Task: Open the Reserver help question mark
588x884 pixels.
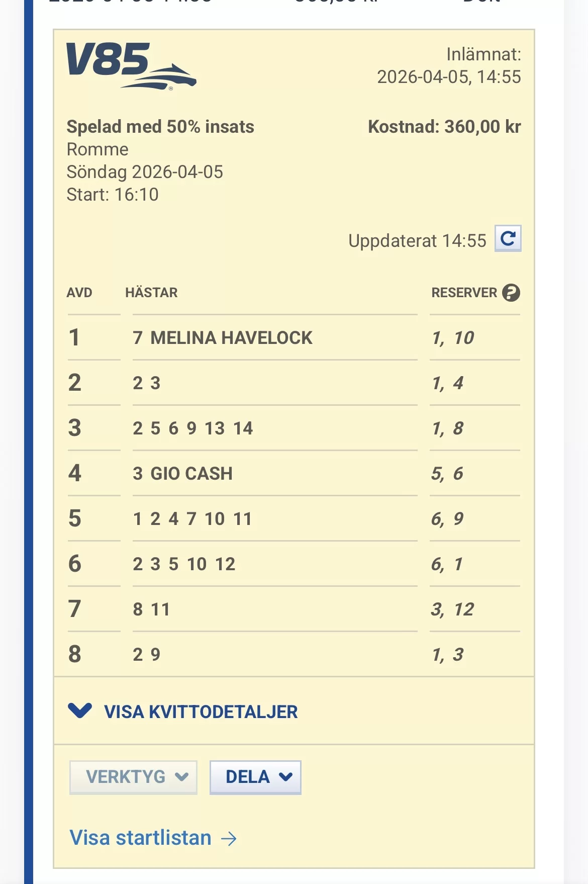Action: click(x=511, y=293)
